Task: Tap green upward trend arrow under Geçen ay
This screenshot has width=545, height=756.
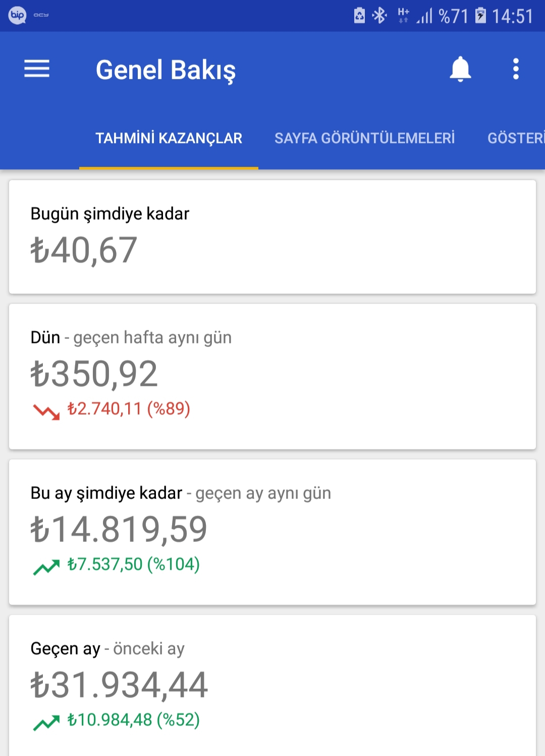Action: [46, 723]
